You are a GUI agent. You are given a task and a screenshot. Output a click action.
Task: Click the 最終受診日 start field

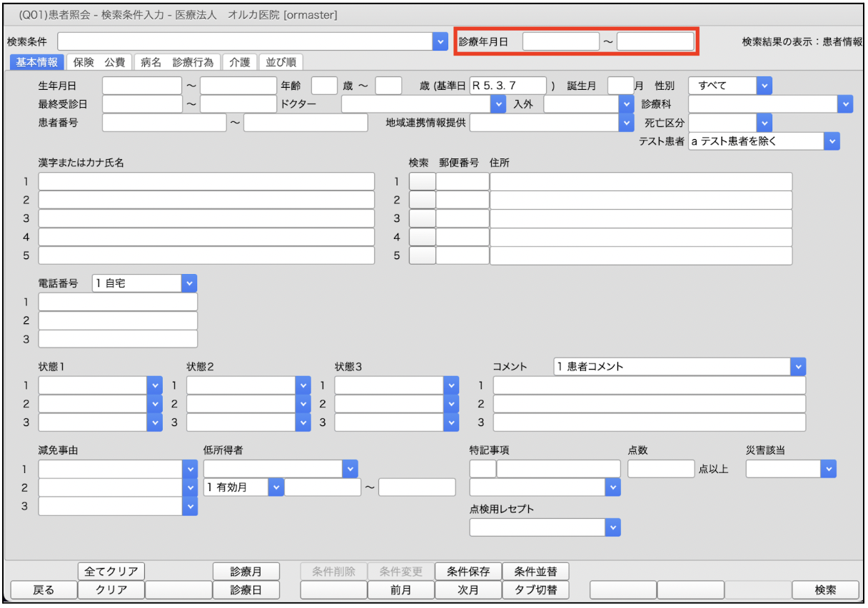(x=142, y=104)
